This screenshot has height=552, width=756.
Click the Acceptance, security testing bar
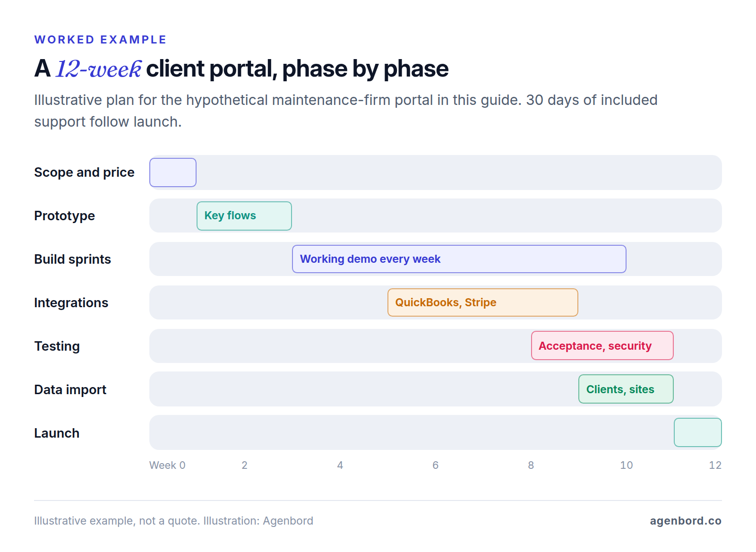click(x=602, y=345)
